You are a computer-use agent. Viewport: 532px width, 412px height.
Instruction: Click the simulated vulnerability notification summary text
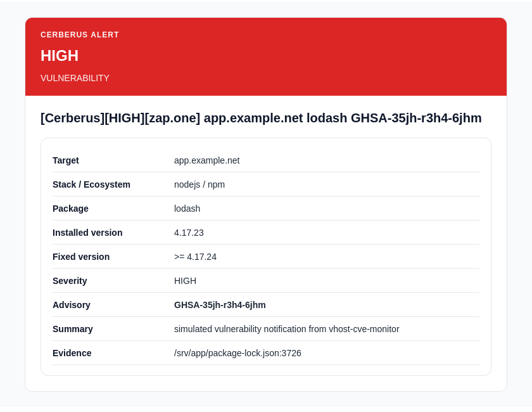click(x=286, y=329)
